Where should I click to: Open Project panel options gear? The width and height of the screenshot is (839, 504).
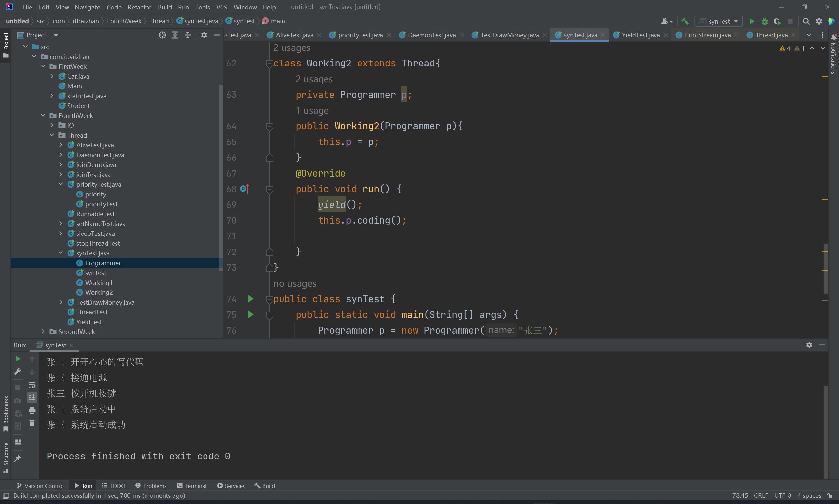(204, 35)
